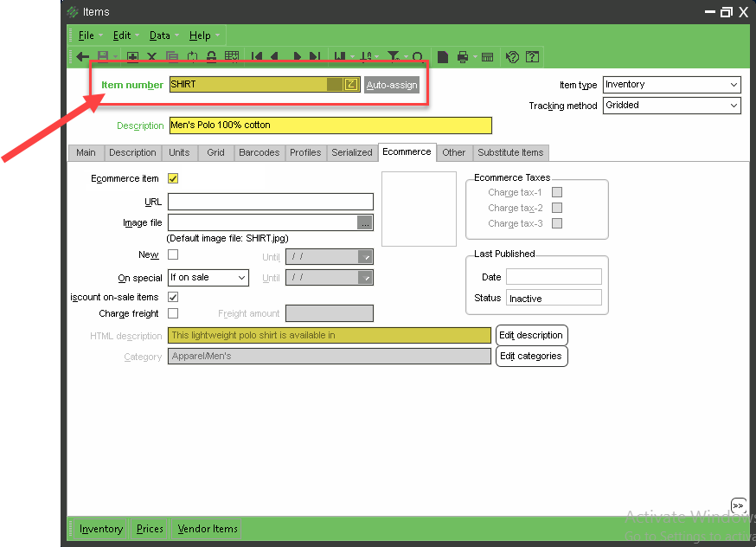Click the Delete X toolbar icon

point(152,57)
